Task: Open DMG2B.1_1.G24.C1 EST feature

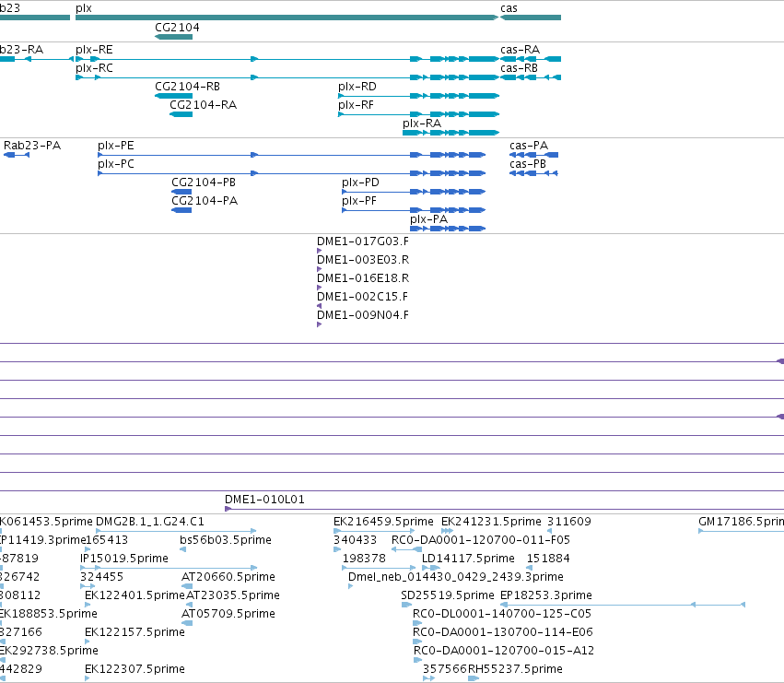Action: click(x=176, y=531)
